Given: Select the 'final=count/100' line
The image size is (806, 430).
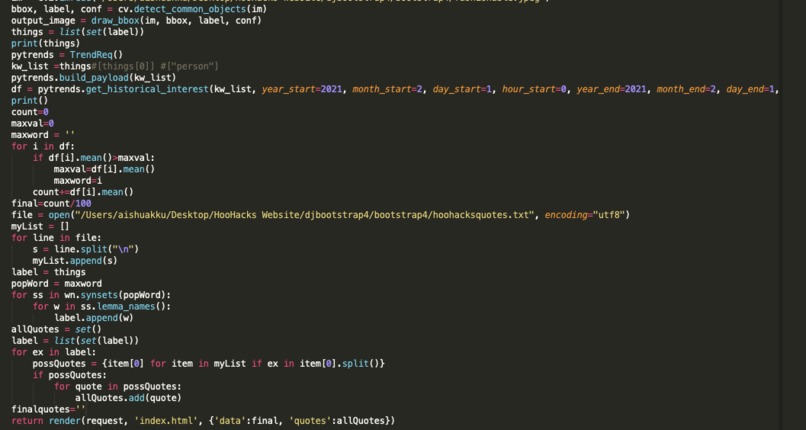Looking at the screenshot, I should click(x=51, y=203).
